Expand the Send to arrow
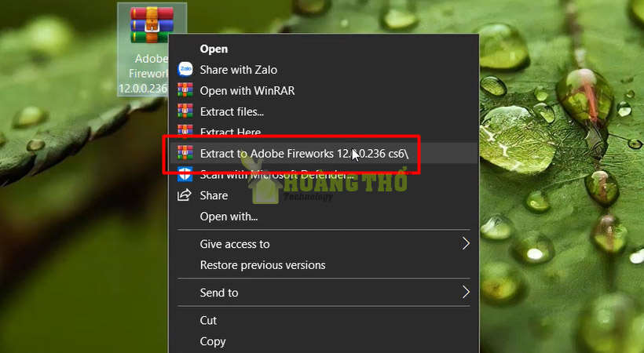 tap(466, 293)
